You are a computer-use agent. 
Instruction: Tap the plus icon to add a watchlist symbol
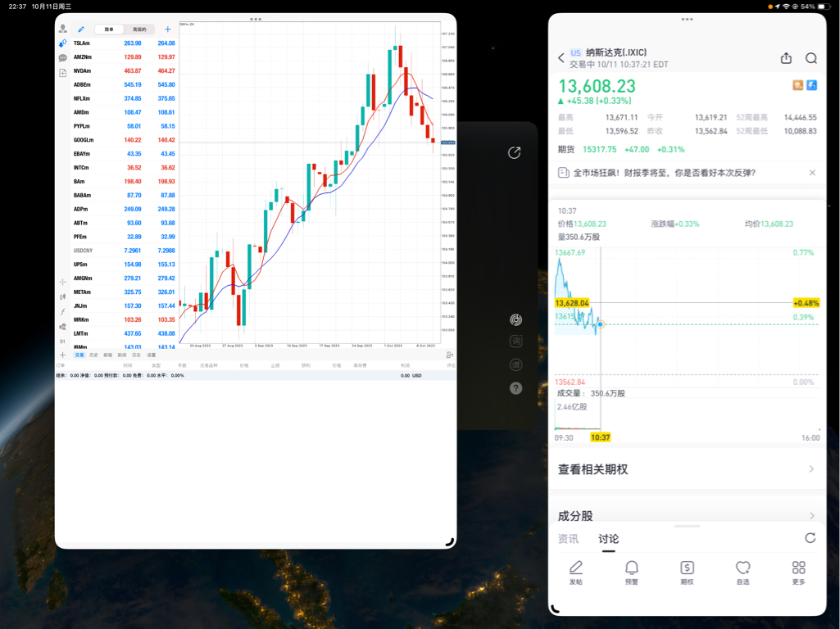(167, 29)
